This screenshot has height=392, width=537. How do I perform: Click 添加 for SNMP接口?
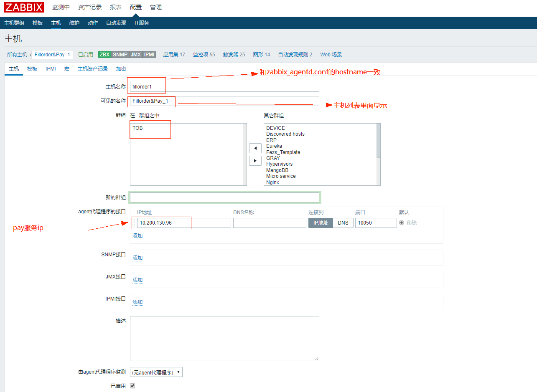[x=137, y=258]
